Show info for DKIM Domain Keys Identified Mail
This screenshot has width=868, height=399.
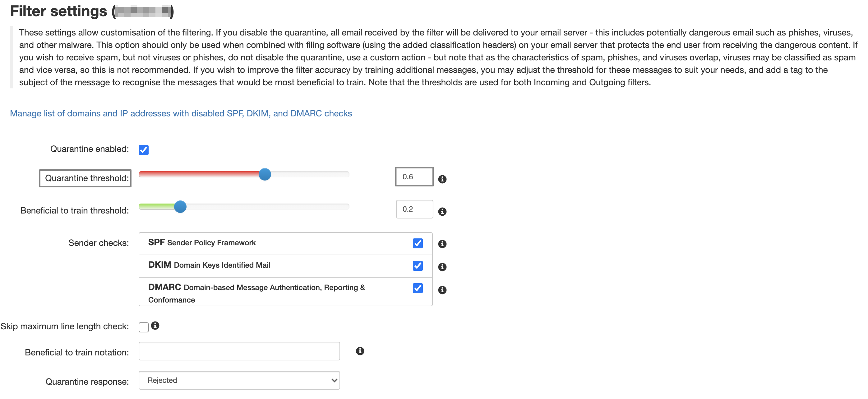[442, 267]
